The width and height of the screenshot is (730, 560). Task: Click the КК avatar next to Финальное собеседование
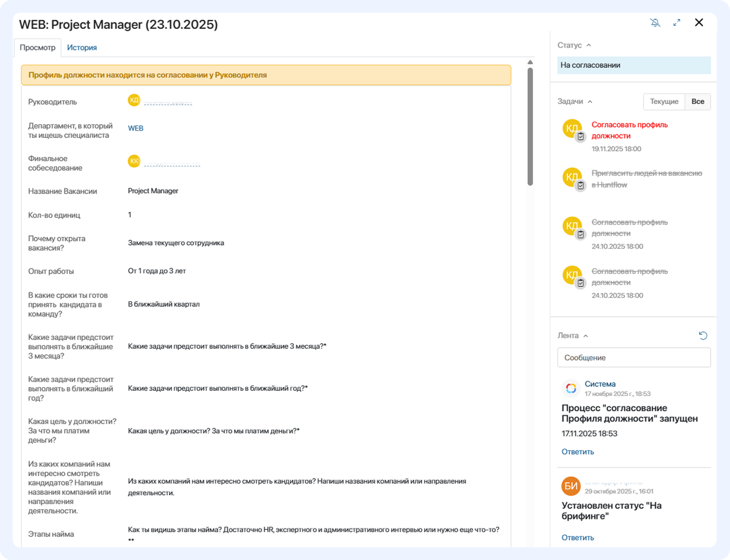coord(134,161)
